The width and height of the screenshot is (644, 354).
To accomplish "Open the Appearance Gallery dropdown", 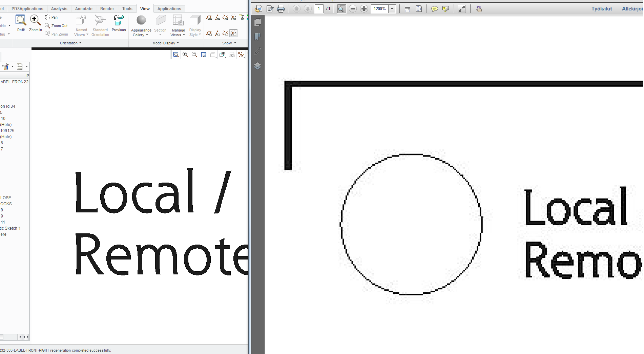I will pyautogui.click(x=141, y=26).
